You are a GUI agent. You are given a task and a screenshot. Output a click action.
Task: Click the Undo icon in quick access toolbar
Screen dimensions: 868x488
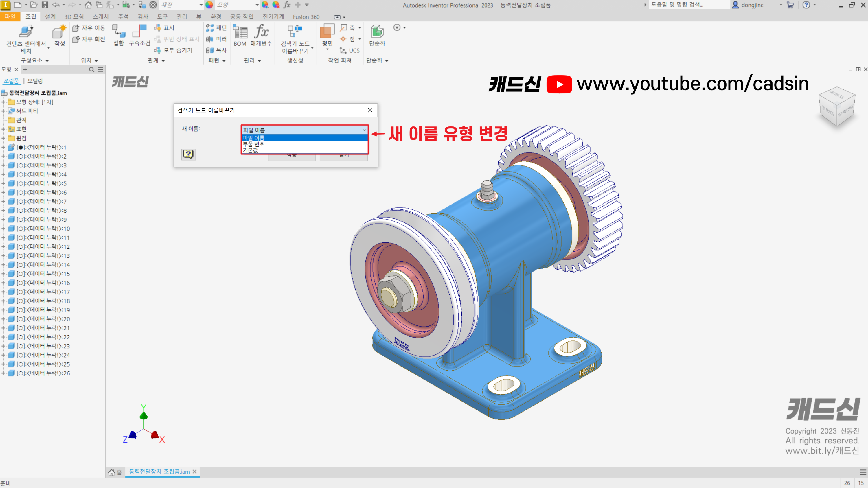pos(56,5)
